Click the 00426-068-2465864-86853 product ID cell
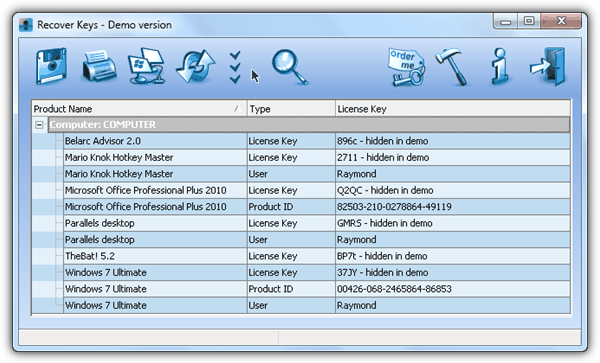The width and height of the screenshot is (600, 363). coord(453,289)
